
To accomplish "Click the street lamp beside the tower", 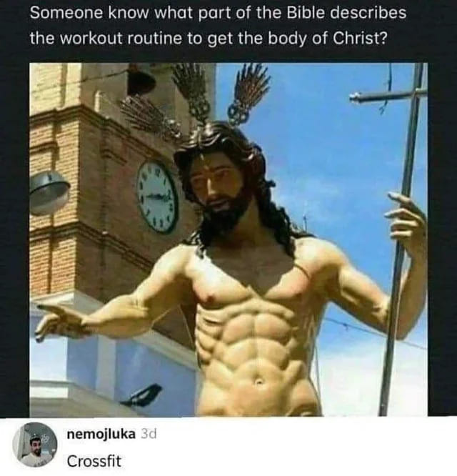I will coord(49,192).
